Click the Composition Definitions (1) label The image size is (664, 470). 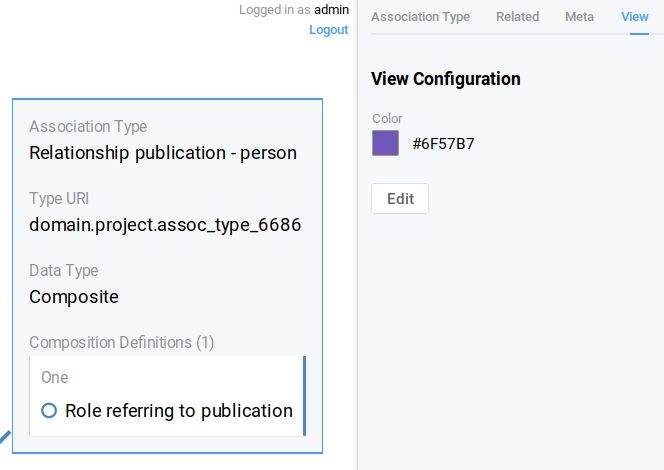pos(122,342)
